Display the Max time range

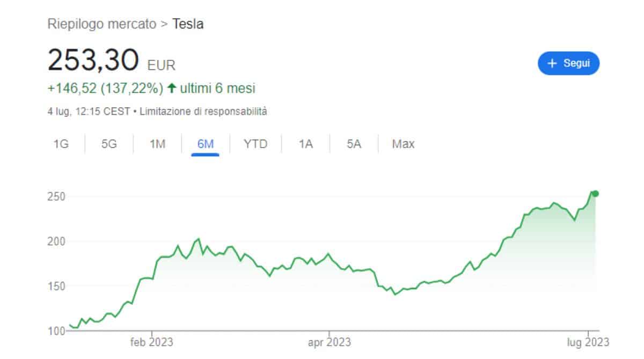click(403, 144)
